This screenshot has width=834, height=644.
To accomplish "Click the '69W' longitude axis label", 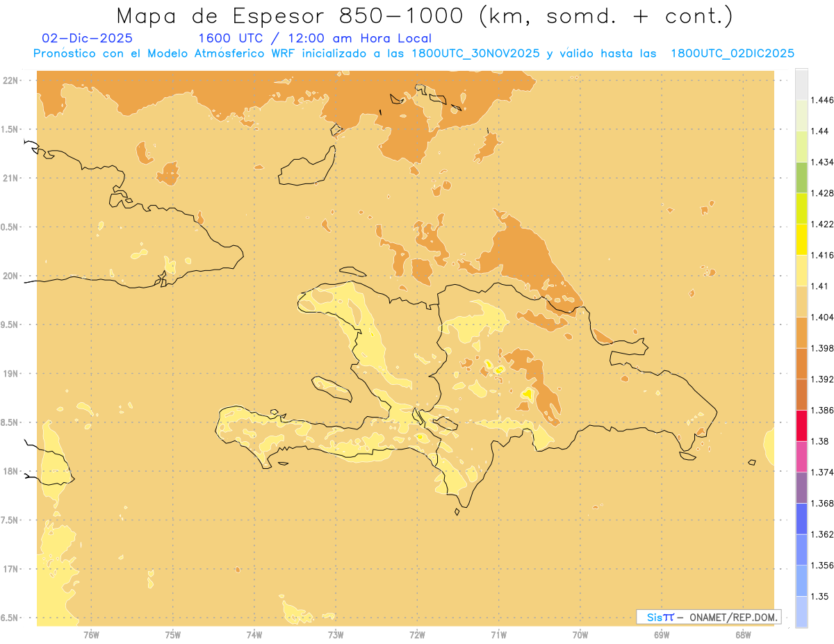I will [x=662, y=635].
